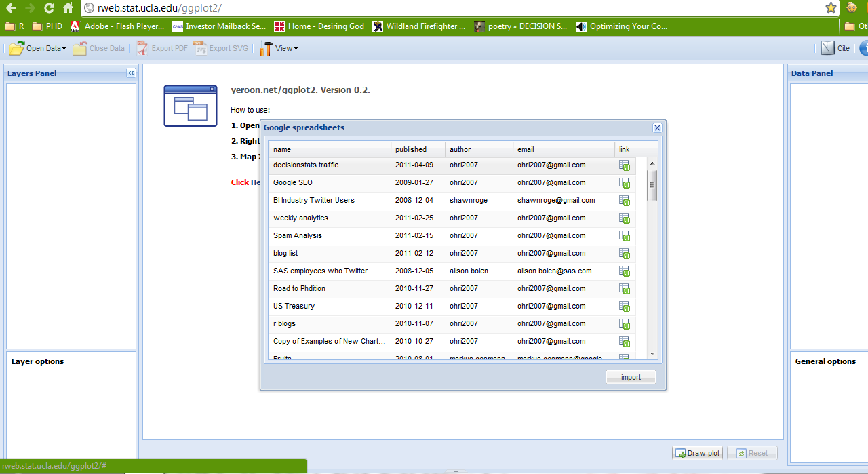Screen dimensions: 868x474
Task: Click spreadsheet icon in US Treasury row
Action: pos(625,307)
